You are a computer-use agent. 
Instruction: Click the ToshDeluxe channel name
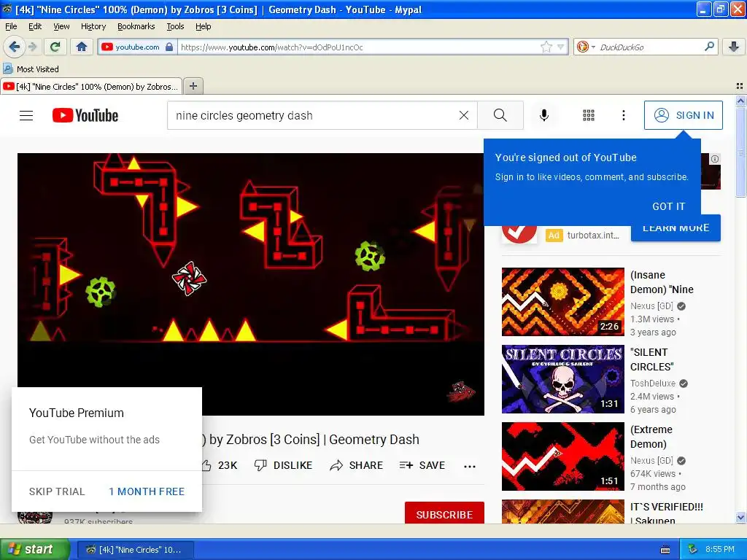click(x=653, y=383)
